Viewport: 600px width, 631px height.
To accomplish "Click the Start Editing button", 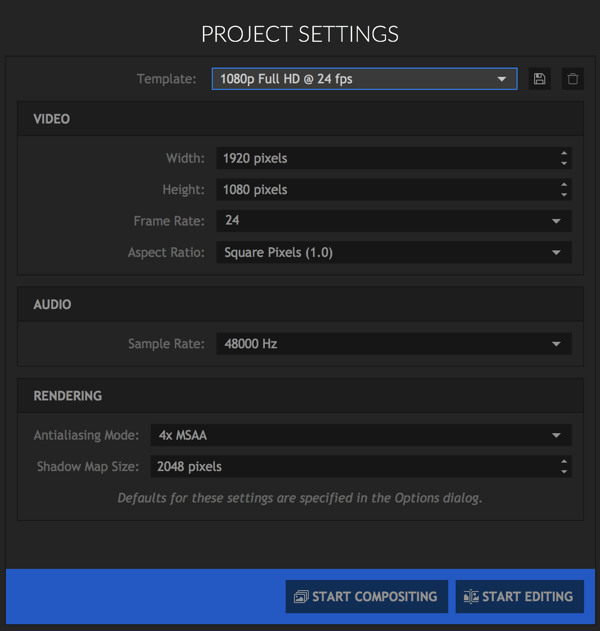I will 520,596.
